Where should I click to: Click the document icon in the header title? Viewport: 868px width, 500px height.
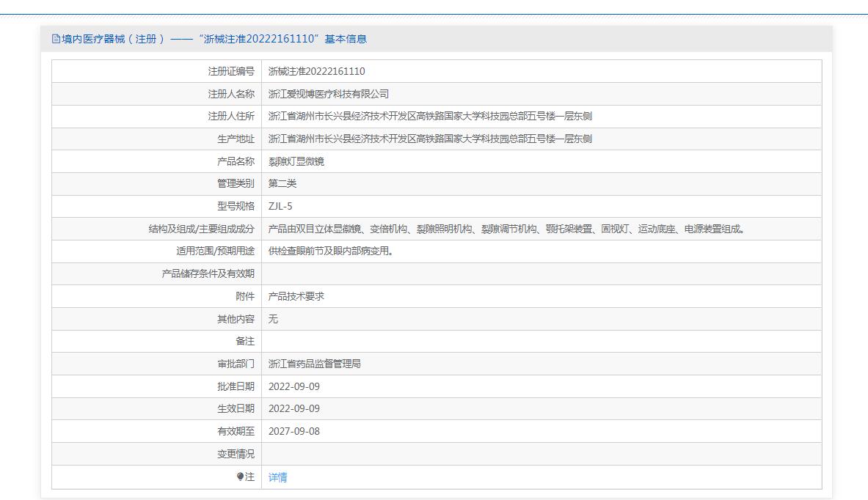coord(56,39)
